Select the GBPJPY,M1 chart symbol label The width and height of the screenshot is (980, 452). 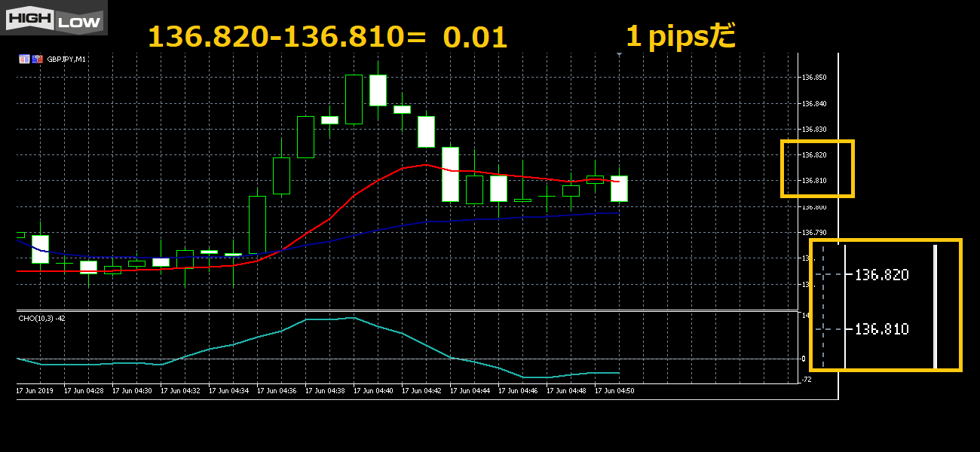tap(66, 59)
